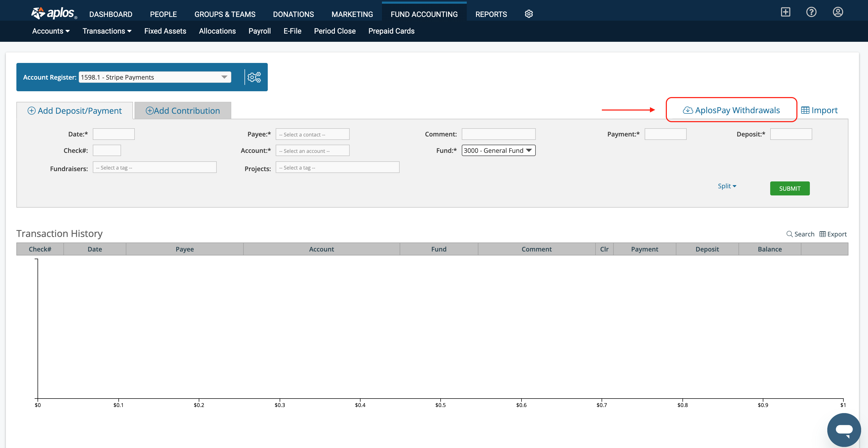Open the Account selector field

312,150
